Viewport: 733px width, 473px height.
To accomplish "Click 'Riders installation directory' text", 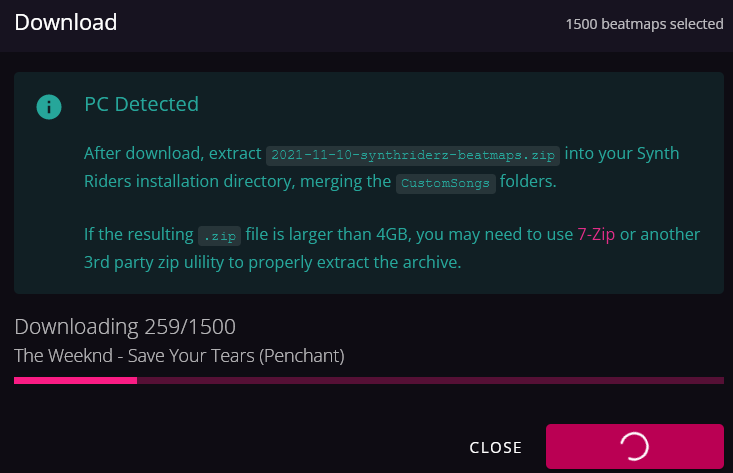I will [189, 181].
